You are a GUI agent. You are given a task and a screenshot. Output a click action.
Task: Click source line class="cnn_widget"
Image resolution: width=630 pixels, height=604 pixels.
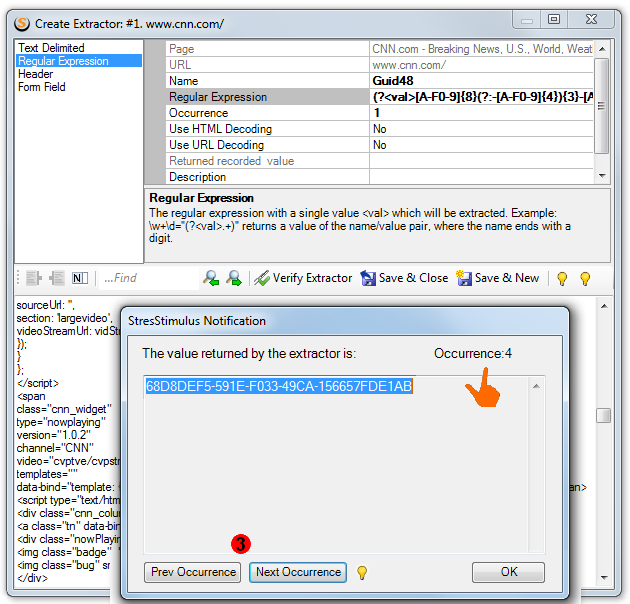coord(63,409)
